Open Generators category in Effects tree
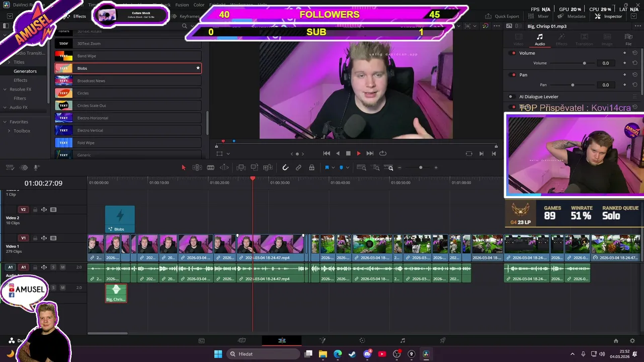Image resolution: width=644 pixels, height=362 pixels. pos(25,71)
